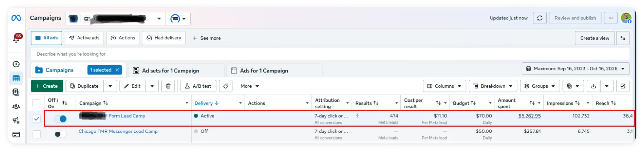Sort Amount spent column arrows
The image size is (644, 152).
[532, 103]
